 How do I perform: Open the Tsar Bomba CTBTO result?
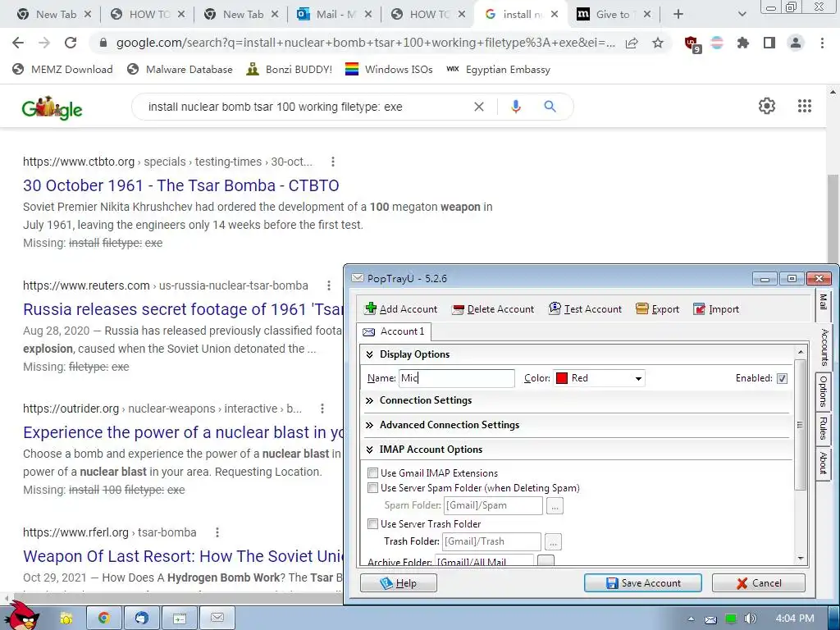pos(181,185)
